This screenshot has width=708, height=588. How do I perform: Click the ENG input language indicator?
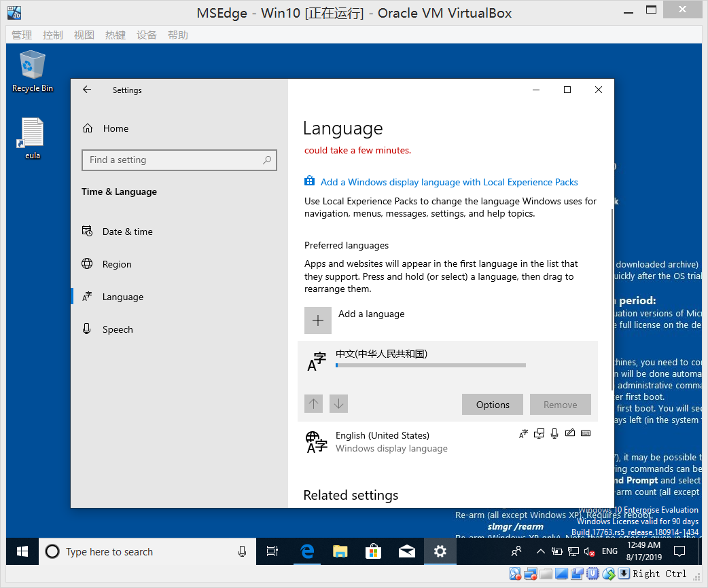[610, 551]
